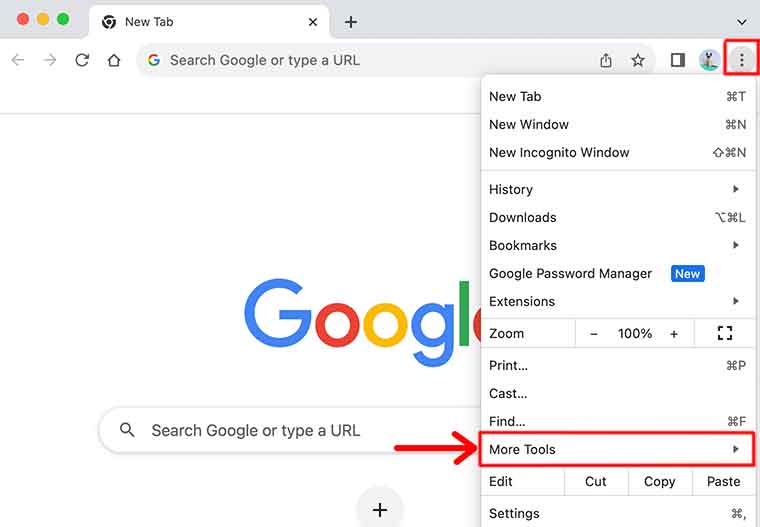
Task: Reload the page with the refresh icon
Action: [x=81, y=60]
